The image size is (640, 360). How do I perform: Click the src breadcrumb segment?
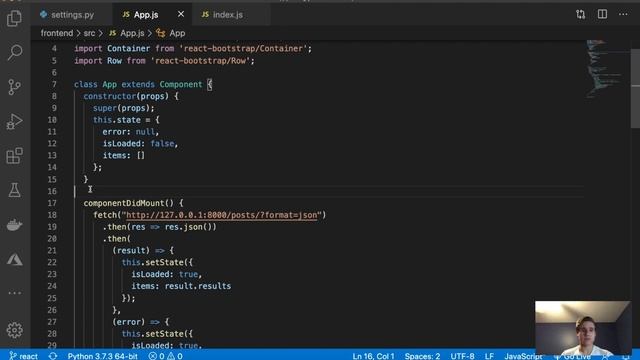click(x=89, y=33)
